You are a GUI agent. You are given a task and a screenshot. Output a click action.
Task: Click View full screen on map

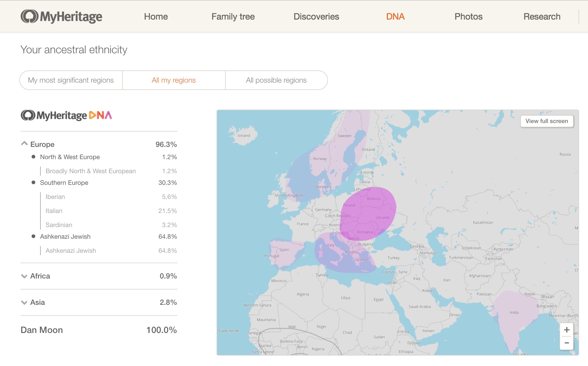pos(547,121)
